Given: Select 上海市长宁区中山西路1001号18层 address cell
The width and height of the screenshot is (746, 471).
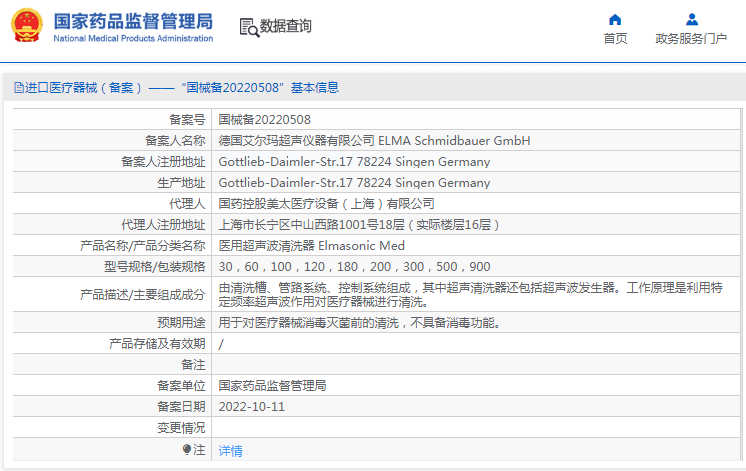Looking at the screenshot, I should pos(359,225).
